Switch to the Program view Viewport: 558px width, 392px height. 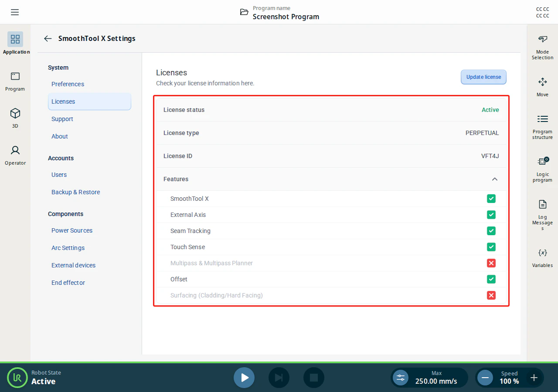point(15,81)
